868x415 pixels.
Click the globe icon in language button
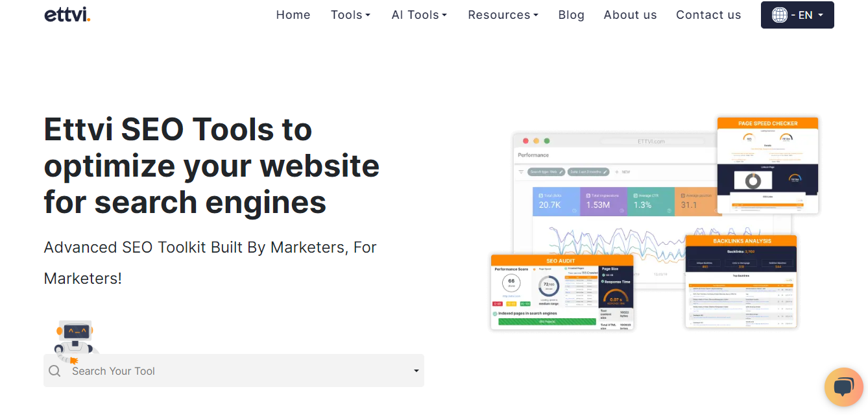tap(780, 15)
